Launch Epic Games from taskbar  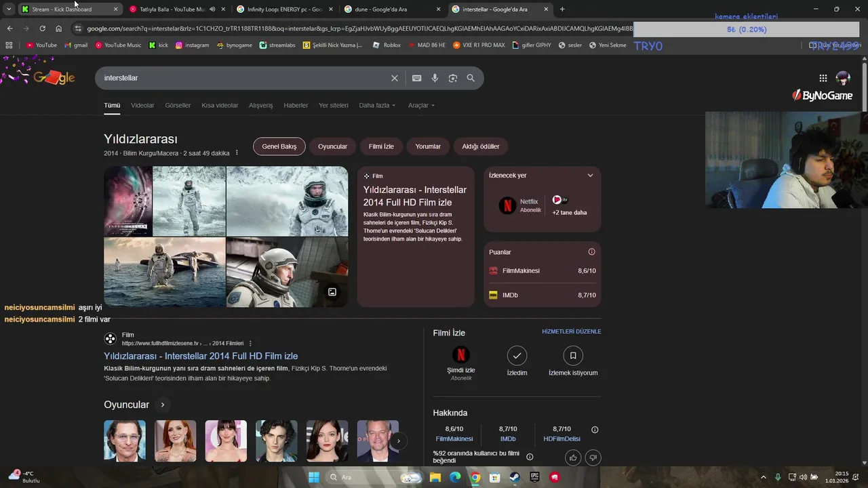(534, 477)
